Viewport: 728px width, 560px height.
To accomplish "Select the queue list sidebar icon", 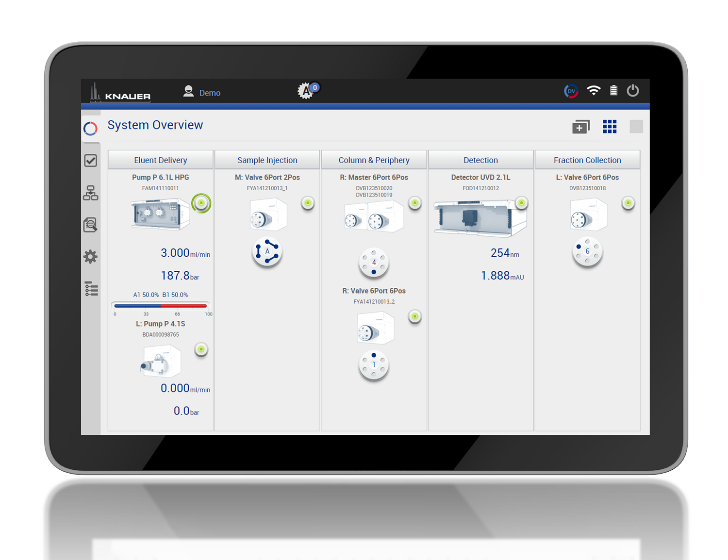I will pos(91,288).
